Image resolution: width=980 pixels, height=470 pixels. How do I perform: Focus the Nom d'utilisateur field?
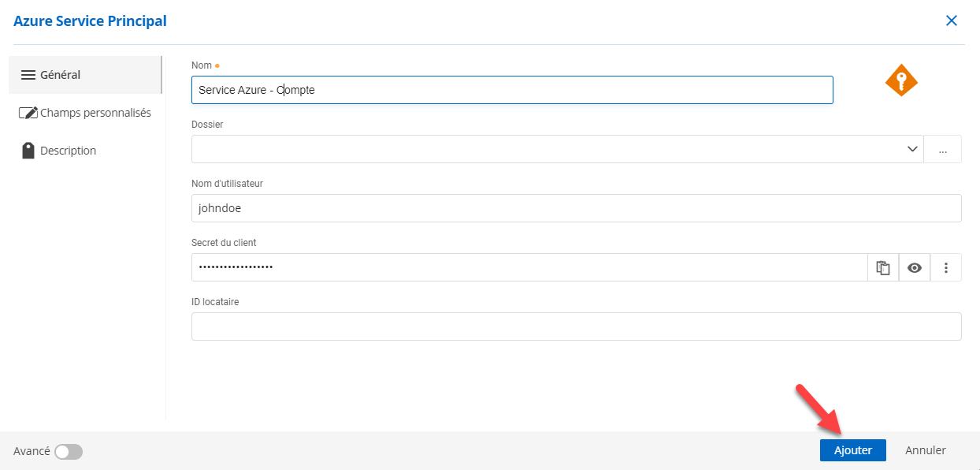[575, 208]
